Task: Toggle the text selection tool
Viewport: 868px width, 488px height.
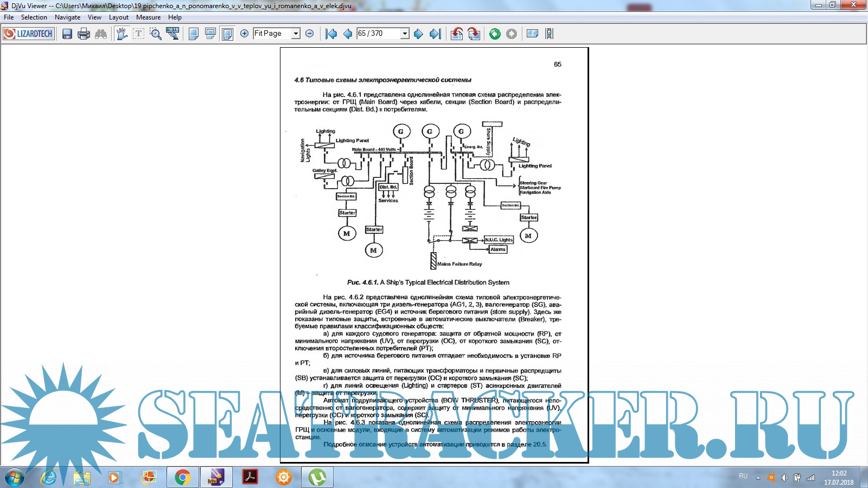Action: tap(139, 34)
